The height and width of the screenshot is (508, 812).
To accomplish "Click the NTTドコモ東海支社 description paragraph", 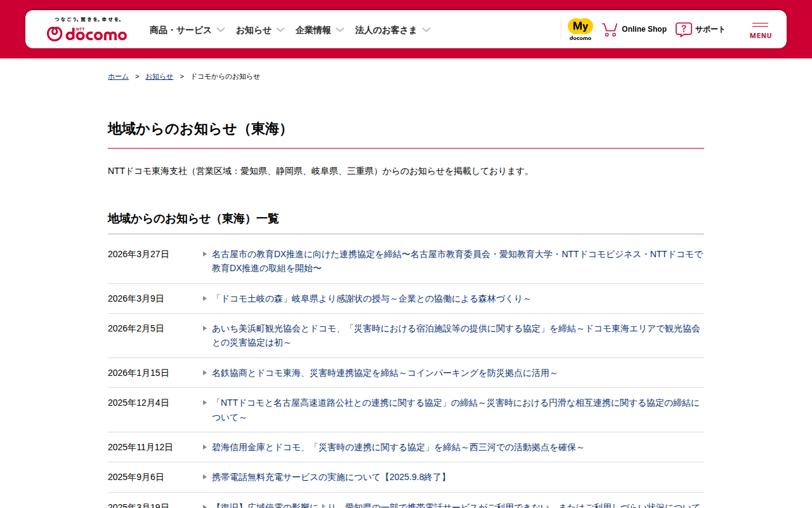I will click(320, 171).
